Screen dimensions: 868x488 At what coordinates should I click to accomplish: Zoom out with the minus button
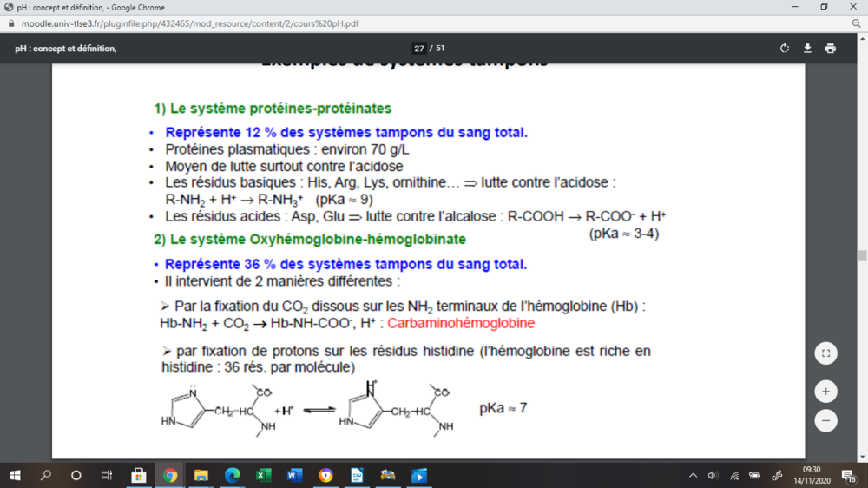tap(825, 421)
